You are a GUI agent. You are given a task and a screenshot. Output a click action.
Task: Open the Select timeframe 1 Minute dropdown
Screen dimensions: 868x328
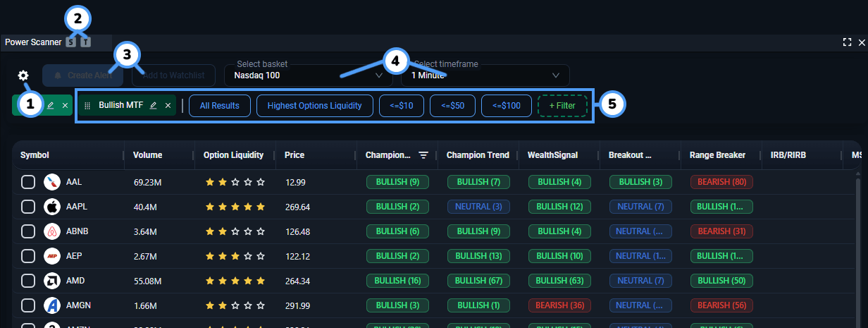(485, 75)
